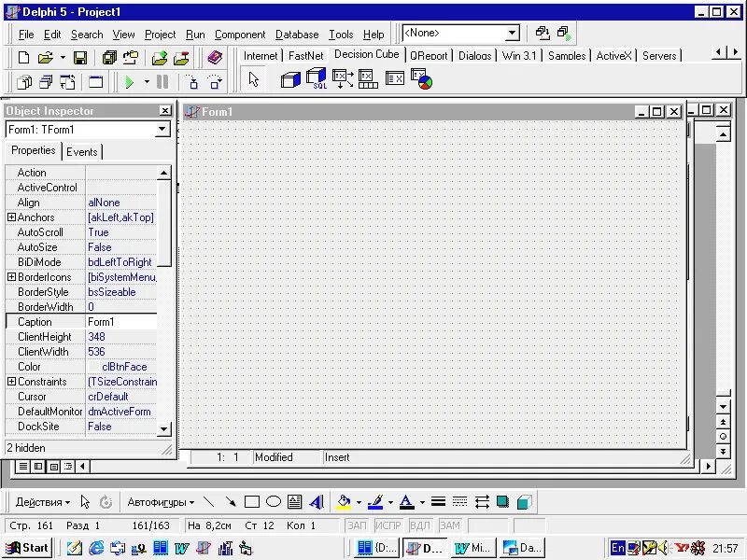
Task: Click the blue Line Color brush button
Action: [x=375, y=501]
